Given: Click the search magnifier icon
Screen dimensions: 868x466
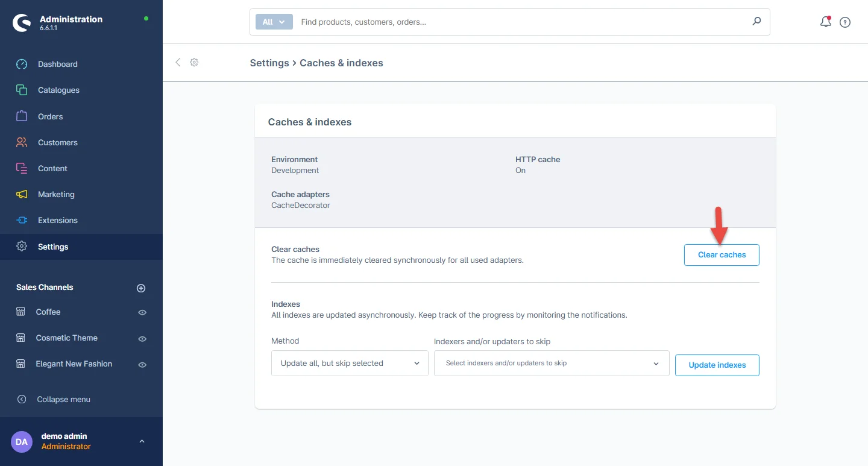Looking at the screenshot, I should point(756,22).
